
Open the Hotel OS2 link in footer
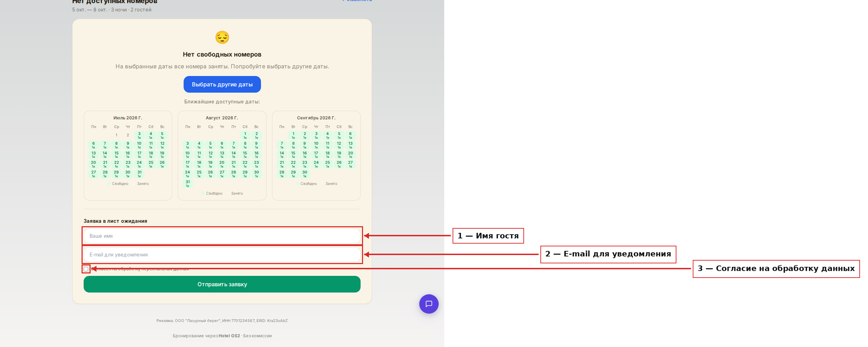tap(229, 336)
